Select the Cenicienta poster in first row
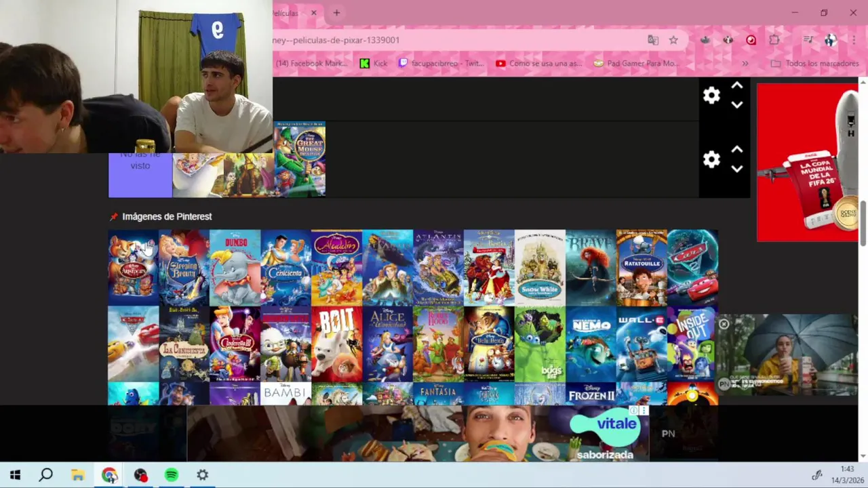The height and width of the screenshot is (488, 868). tap(285, 268)
